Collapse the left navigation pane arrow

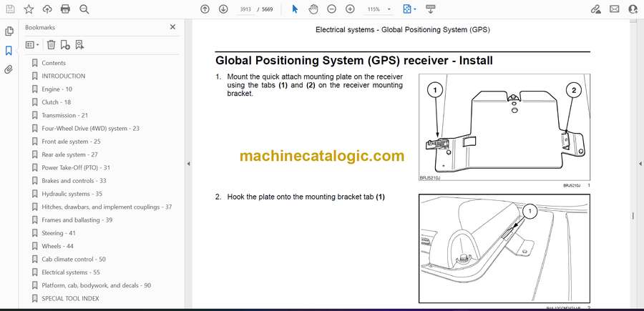point(188,164)
